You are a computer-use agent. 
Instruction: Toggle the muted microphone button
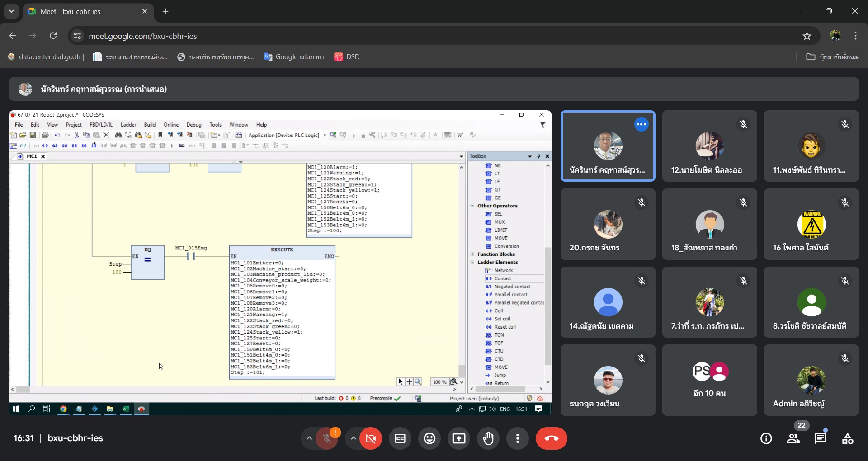327,438
